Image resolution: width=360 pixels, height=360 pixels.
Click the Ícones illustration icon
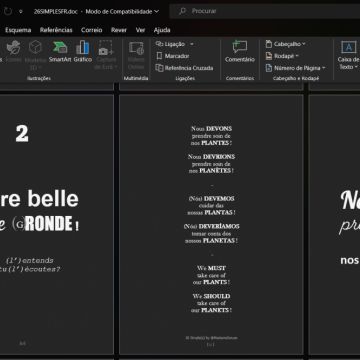pyautogui.click(x=14, y=52)
